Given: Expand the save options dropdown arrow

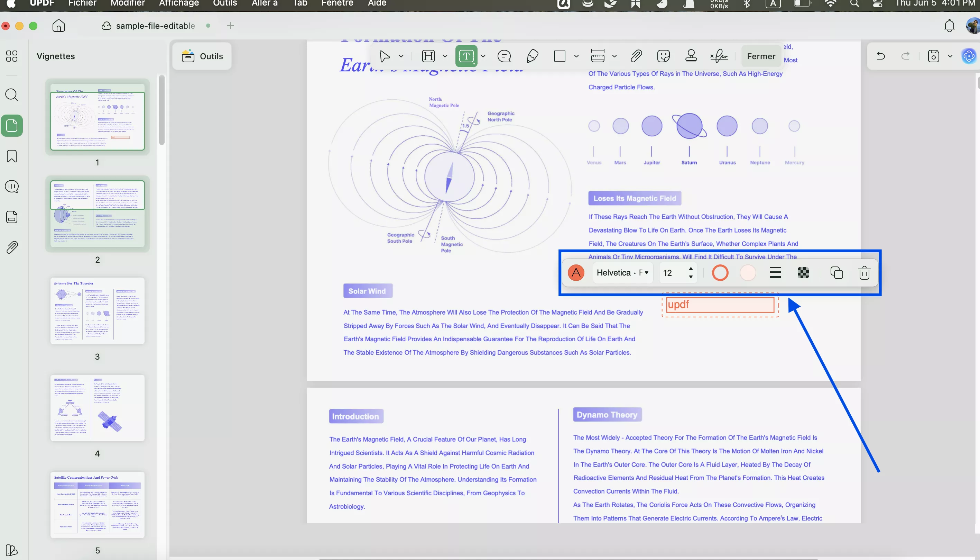Looking at the screenshot, I should (950, 56).
